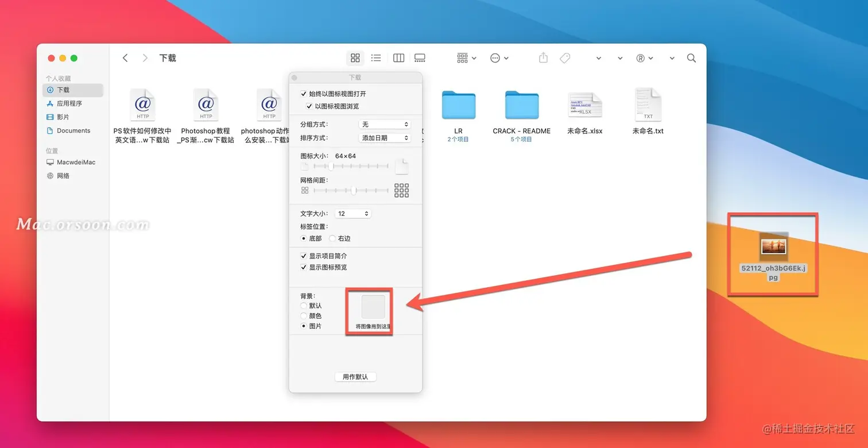868x448 pixels.
Task: Switch Finder to icon view
Action: coord(355,58)
